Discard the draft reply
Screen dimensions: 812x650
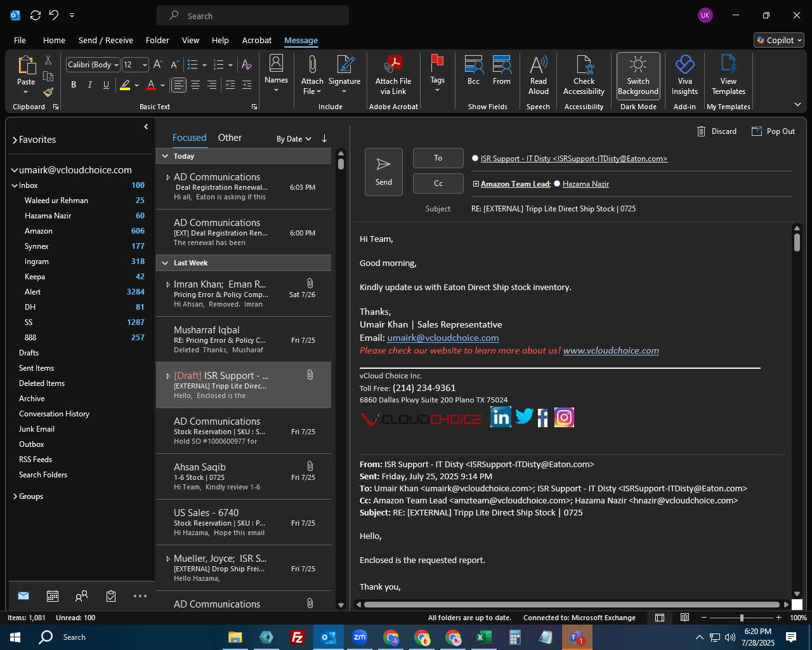tap(717, 131)
